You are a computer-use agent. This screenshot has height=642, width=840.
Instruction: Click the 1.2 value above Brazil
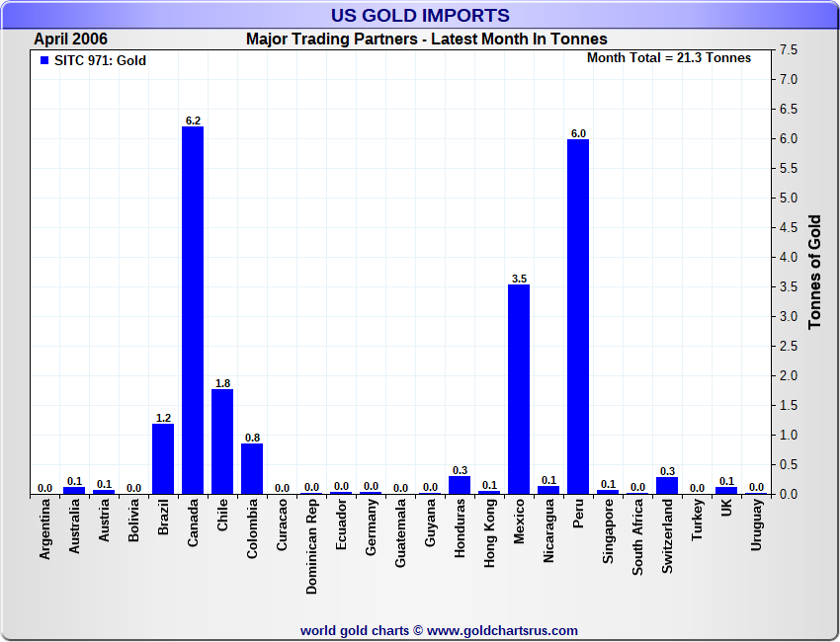pyautogui.click(x=163, y=418)
